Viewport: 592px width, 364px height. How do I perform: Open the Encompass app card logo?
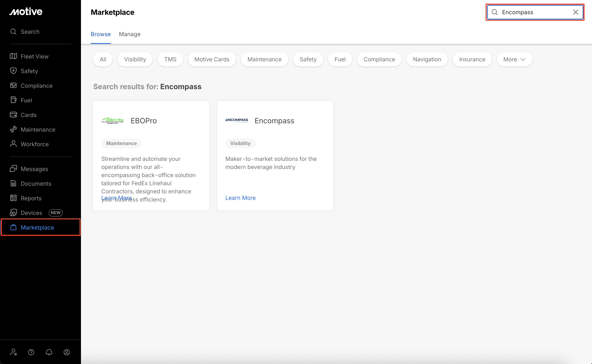click(x=236, y=120)
